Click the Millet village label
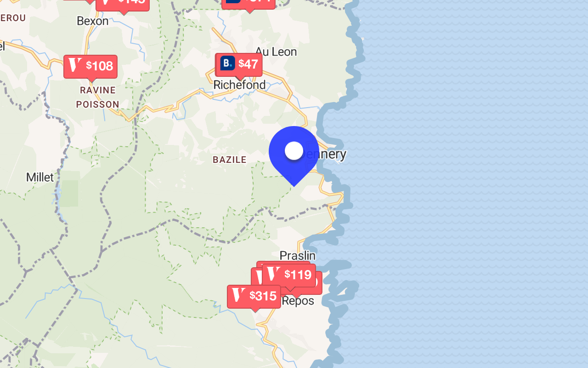Viewport: 588px width, 368px height. (x=40, y=177)
